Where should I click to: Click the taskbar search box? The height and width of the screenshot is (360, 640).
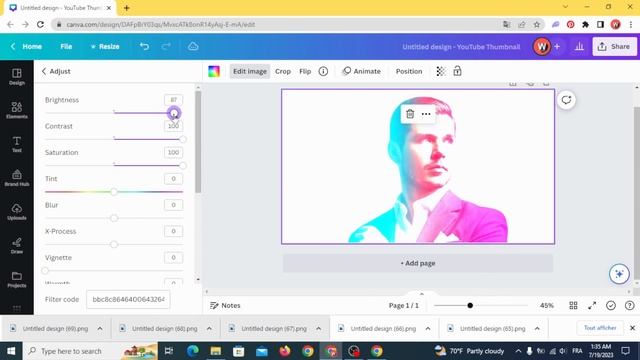click(x=91, y=351)
